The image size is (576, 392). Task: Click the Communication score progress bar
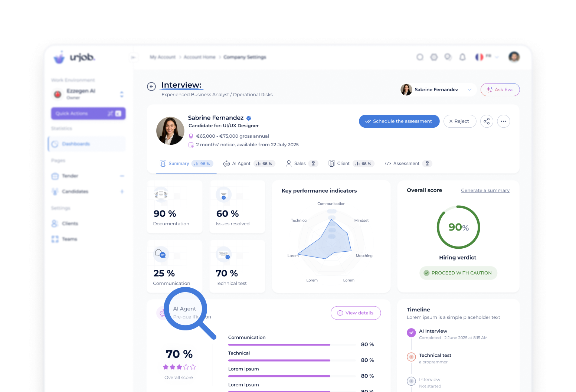(x=279, y=344)
